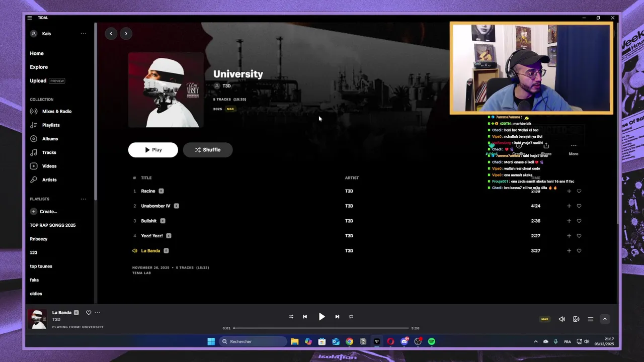The image size is (644, 362).
Task: Go to Home
Action: (37, 53)
